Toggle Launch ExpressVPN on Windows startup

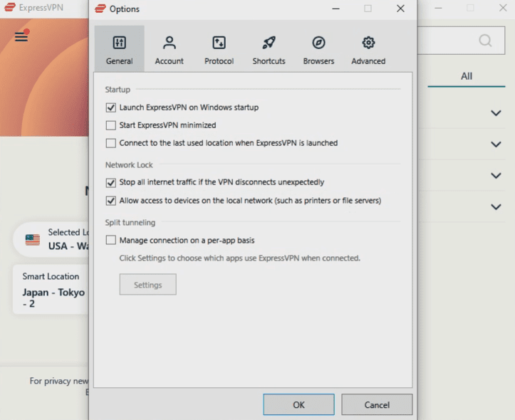[111, 107]
